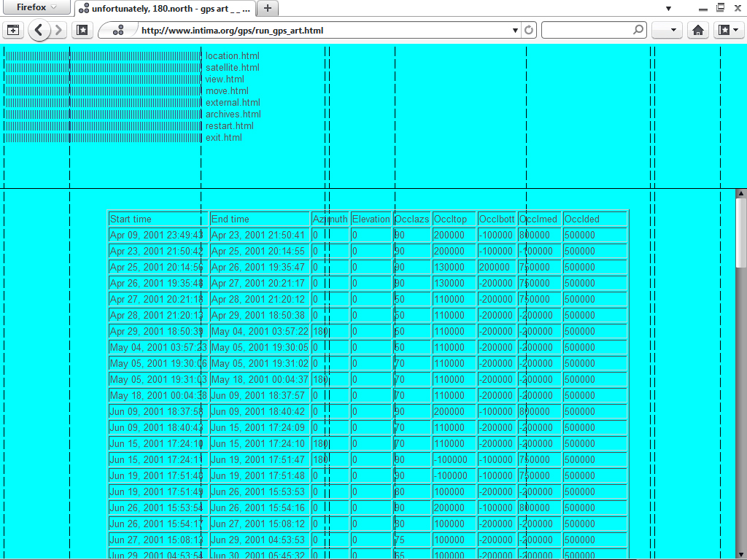The width and height of the screenshot is (747, 560).
Task: Click the search magnifier icon
Action: [638, 31]
